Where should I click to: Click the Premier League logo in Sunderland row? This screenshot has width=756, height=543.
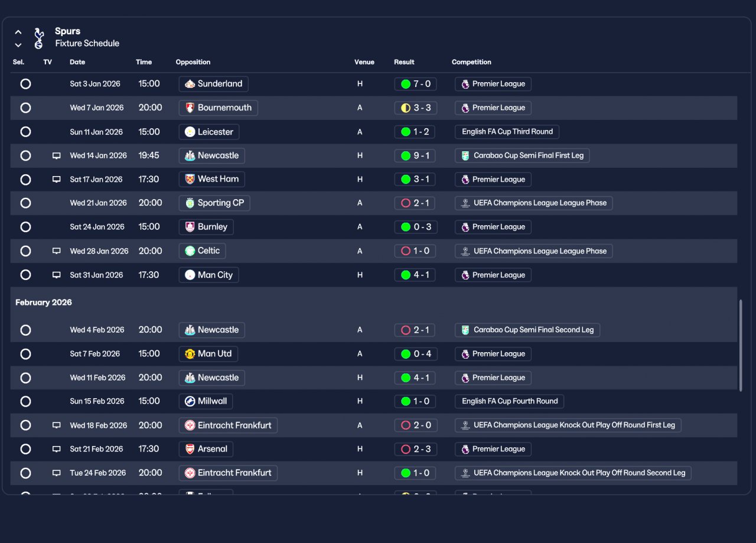465,84
